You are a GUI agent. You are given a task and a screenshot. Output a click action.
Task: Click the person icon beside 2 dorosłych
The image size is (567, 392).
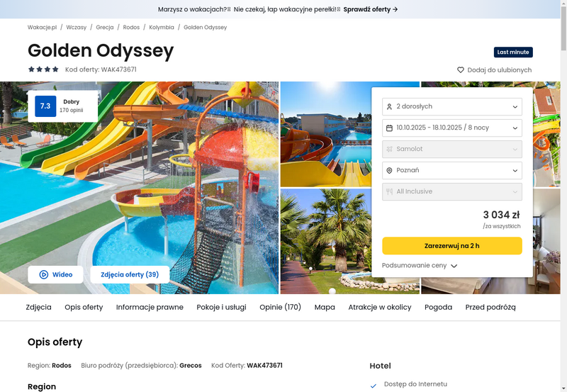click(x=389, y=106)
